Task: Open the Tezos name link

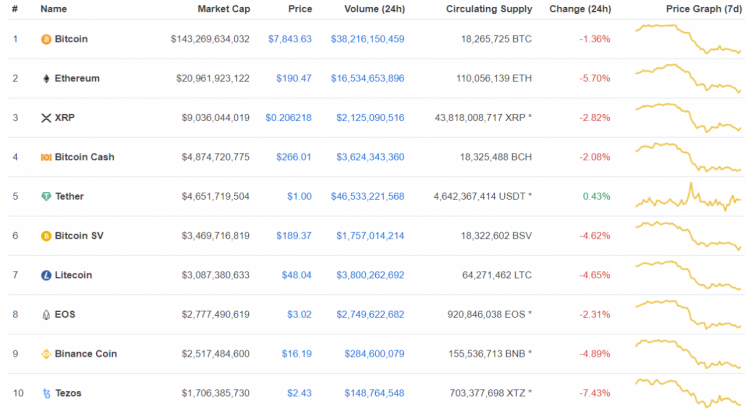Action: click(68, 393)
